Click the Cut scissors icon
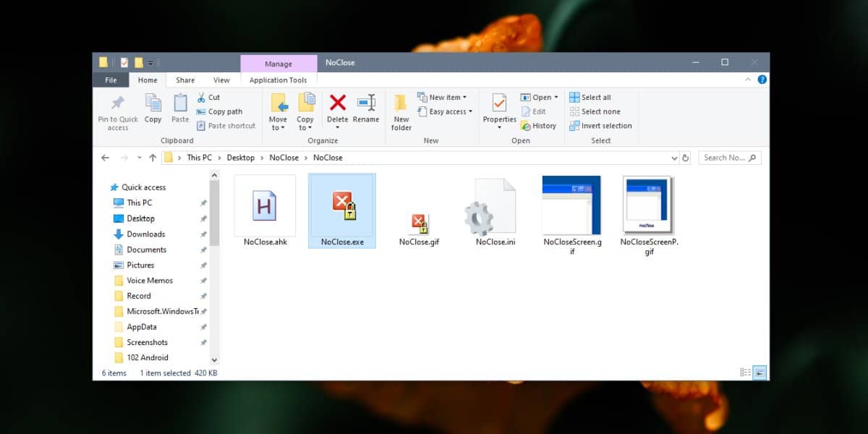The image size is (868, 434). 201,98
